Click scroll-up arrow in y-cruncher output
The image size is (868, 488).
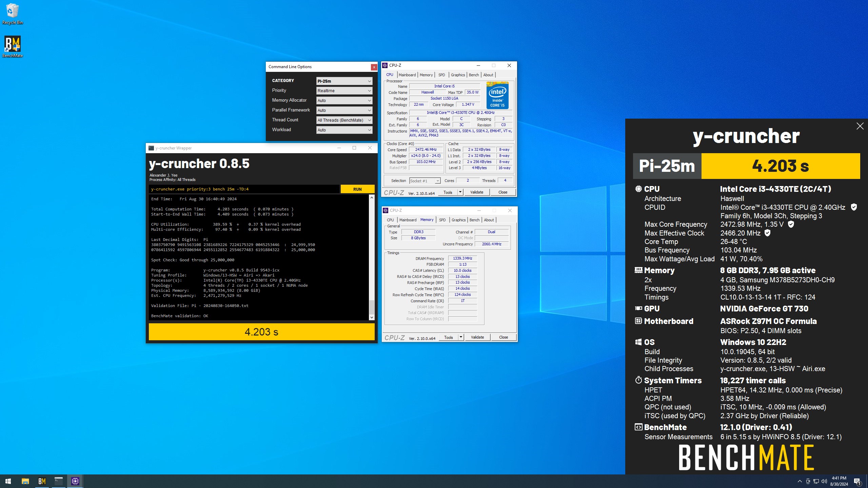[372, 198]
